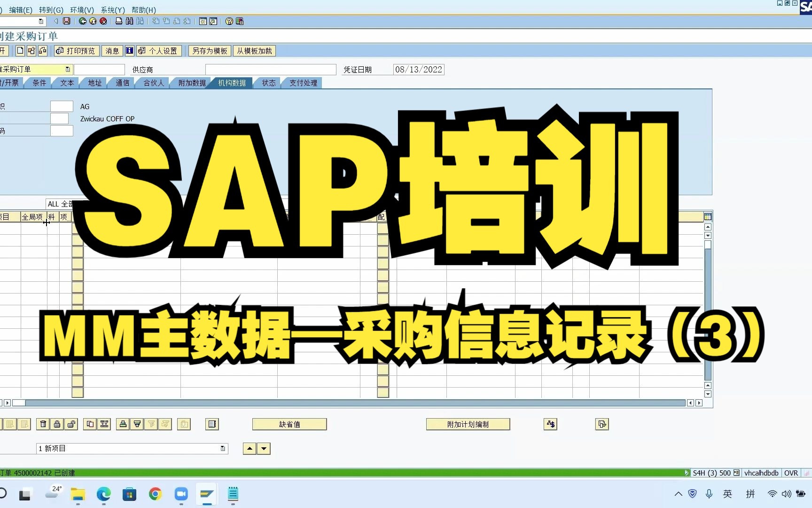812x508 pixels.
Task: Open Microsoft Edge from the taskbar
Action: [x=103, y=494]
